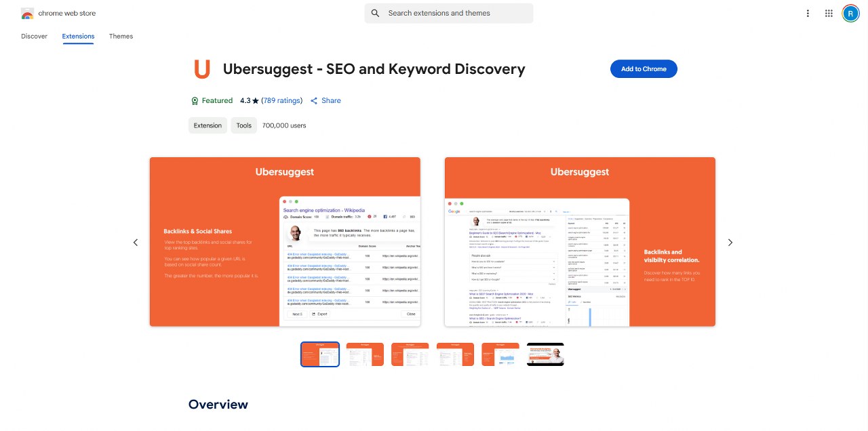This screenshot has height=431, width=868.
Task: Click the Chrome Web Store rainbow logo
Action: point(27,14)
